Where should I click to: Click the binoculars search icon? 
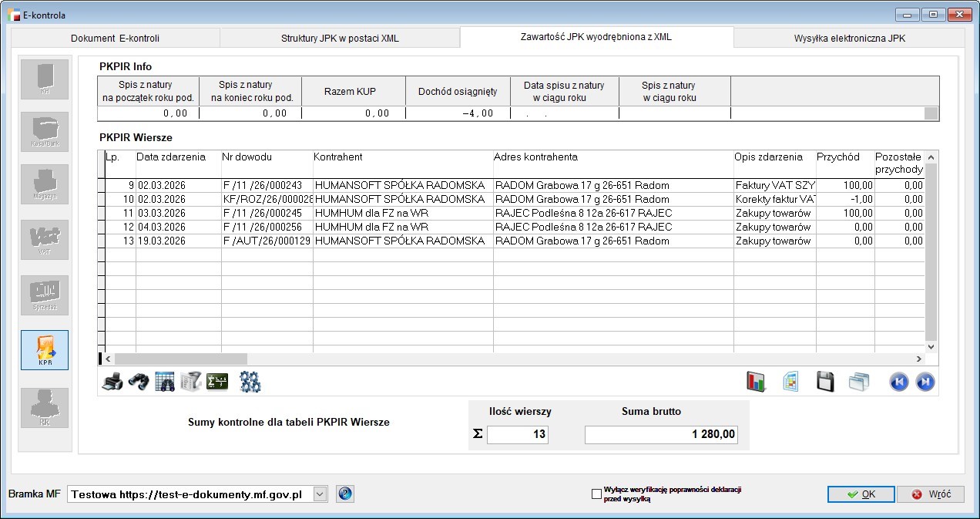click(x=138, y=382)
